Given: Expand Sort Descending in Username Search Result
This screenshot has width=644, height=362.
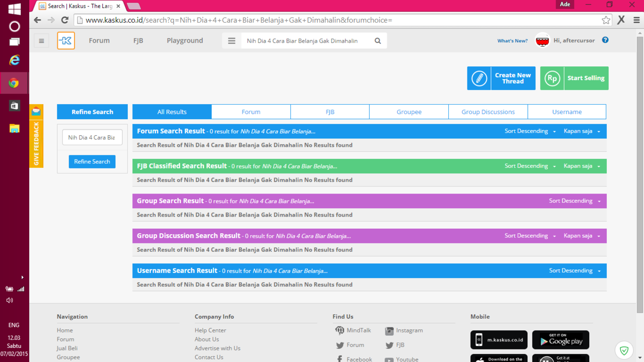Looking at the screenshot, I should (x=575, y=270).
